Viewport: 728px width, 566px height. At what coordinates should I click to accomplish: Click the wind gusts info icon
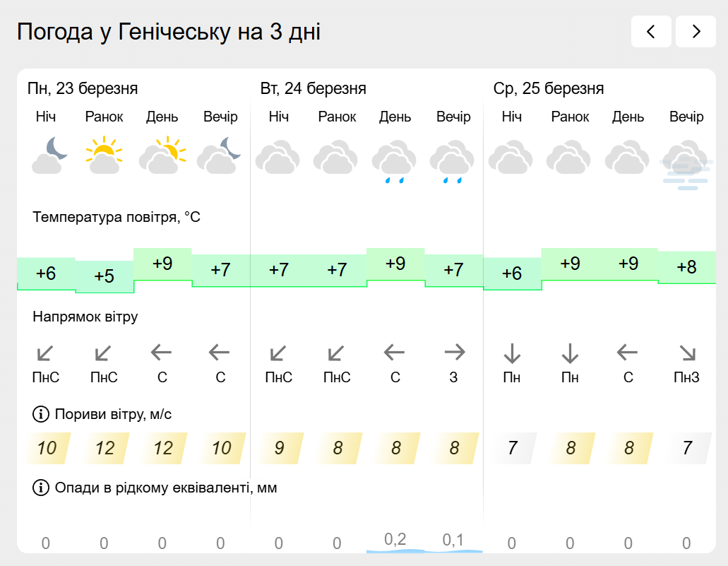[x=41, y=414]
